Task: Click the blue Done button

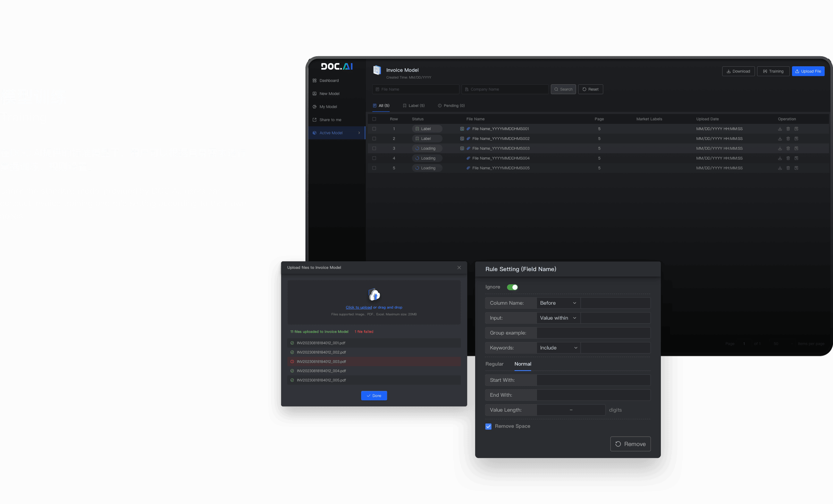Action: pyautogui.click(x=374, y=396)
